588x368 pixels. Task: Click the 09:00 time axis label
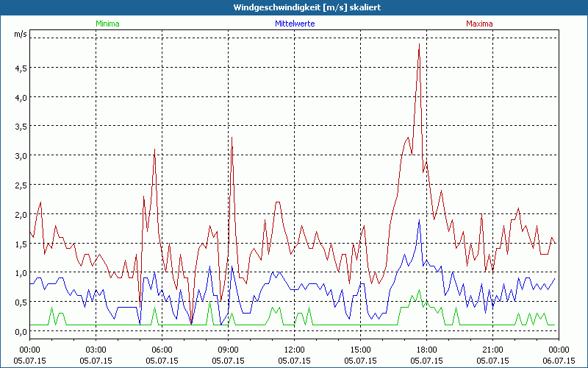point(229,350)
